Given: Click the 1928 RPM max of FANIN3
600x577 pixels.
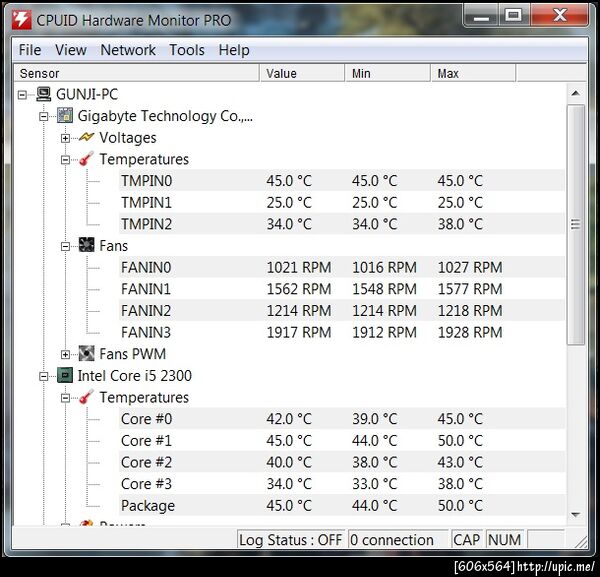Looking at the screenshot, I should (470, 332).
